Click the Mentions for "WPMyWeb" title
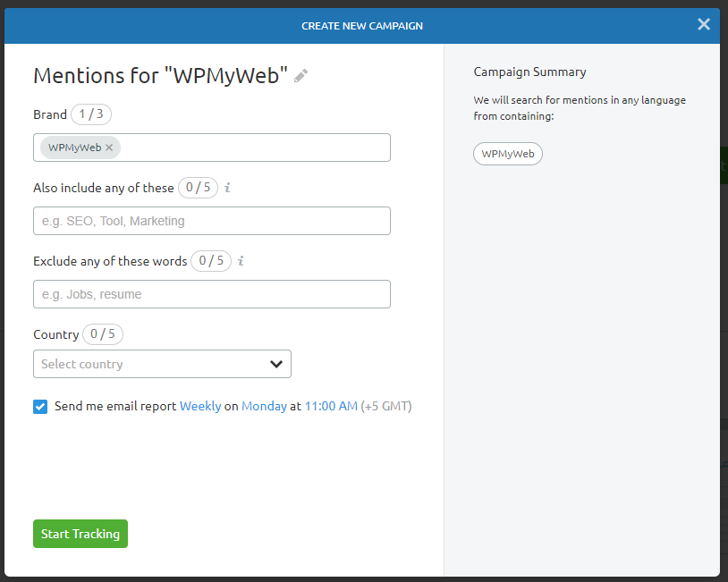 (x=161, y=75)
